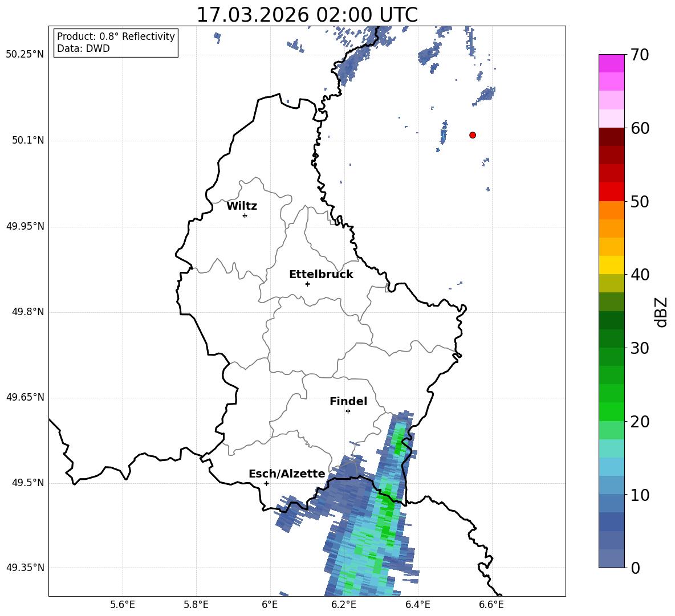Image resolution: width=675 pixels, height=616 pixels.
Task: Click the Wiltz station cross marker
Action: pos(245,215)
